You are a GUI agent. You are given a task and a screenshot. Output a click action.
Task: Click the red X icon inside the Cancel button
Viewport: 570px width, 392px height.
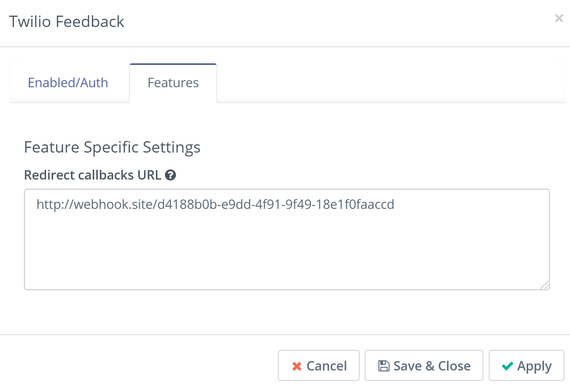tap(297, 366)
